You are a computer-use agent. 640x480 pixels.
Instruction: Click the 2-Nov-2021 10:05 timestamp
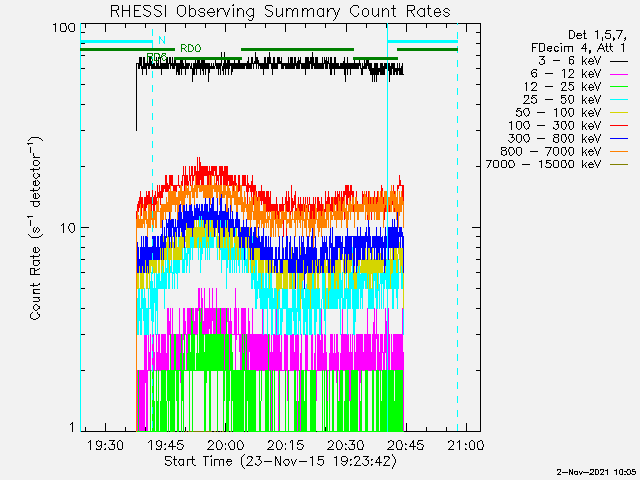pyautogui.click(x=596, y=471)
